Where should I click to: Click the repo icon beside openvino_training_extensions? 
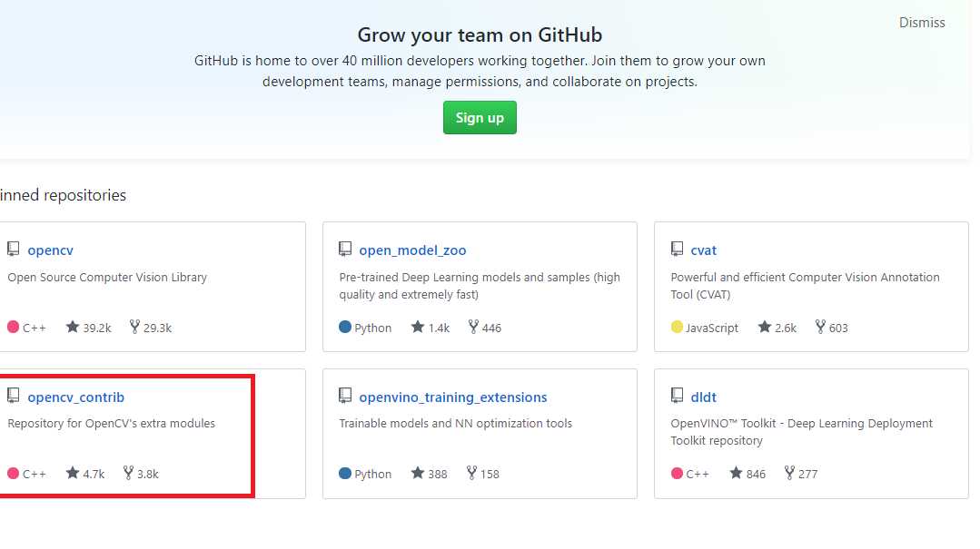tap(345, 396)
